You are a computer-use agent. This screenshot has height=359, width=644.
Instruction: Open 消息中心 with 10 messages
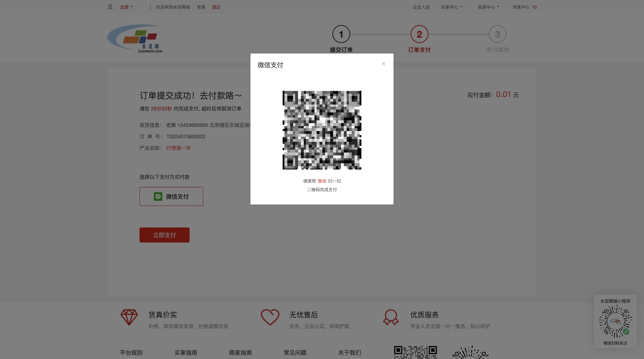click(x=525, y=7)
